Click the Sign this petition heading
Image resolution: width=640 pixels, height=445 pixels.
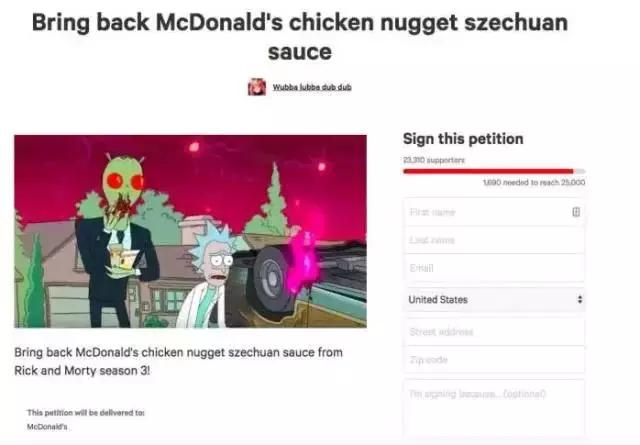tap(463, 139)
